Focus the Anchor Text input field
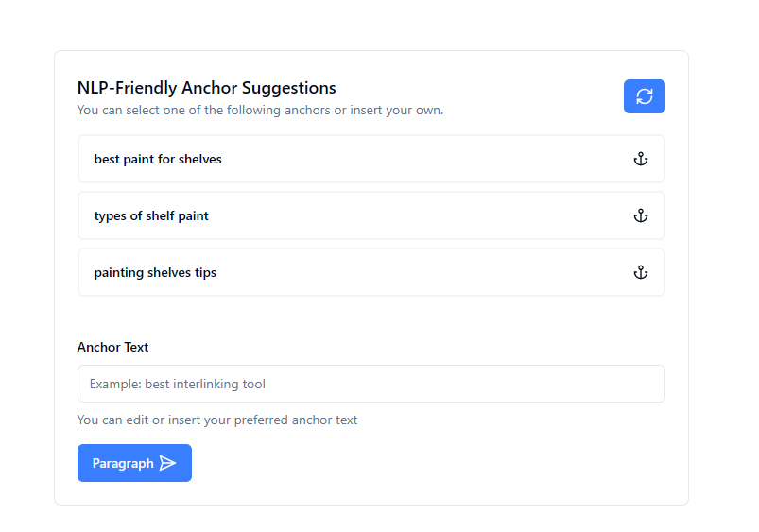This screenshot has width=759, height=532. pyautogui.click(x=371, y=384)
